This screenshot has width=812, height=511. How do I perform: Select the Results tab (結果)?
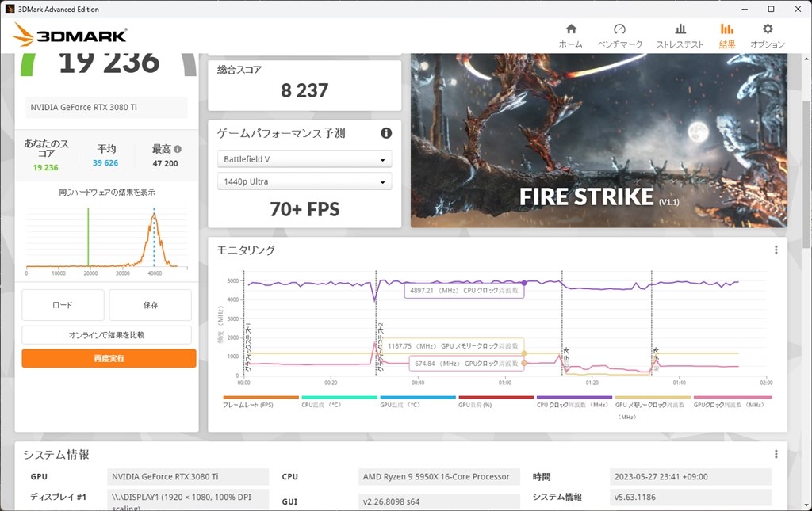(x=727, y=36)
